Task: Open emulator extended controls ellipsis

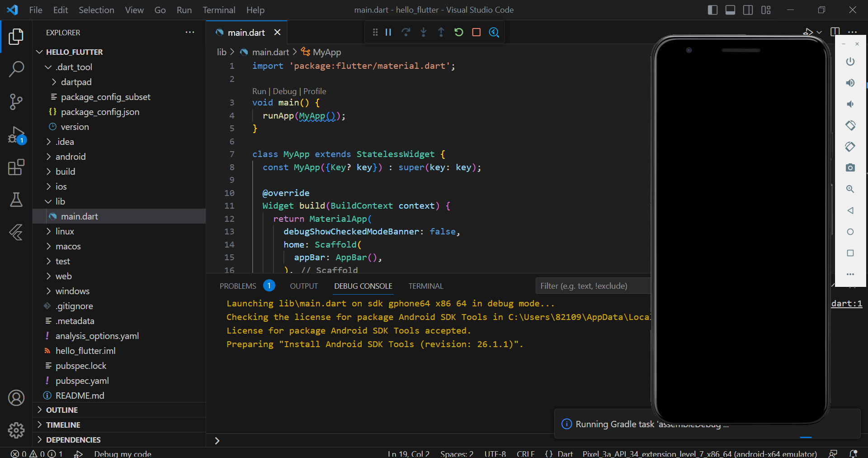Action: [850, 274]
